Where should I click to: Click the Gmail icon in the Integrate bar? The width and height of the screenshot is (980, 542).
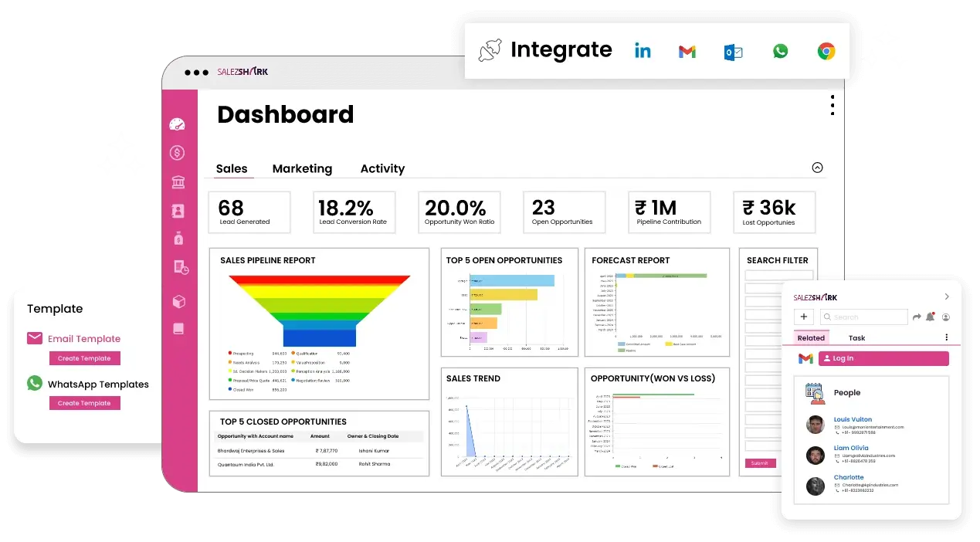click(x=687, y=52)
